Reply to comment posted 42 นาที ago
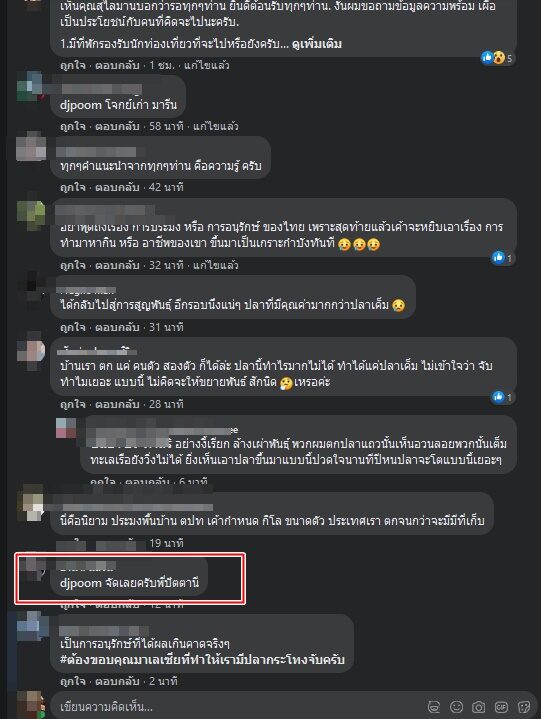The width and height of the screenshot is (541, 719). [x=117, y=187]
